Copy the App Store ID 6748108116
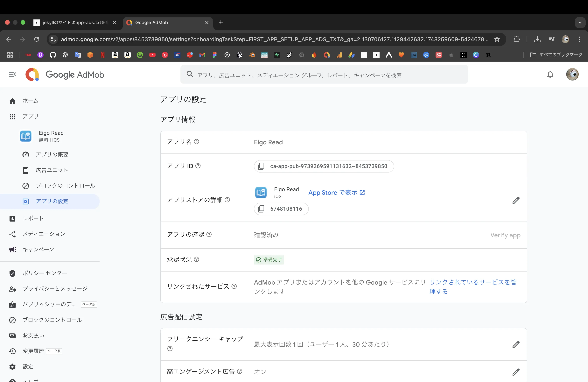The image size is (588, 382). click(x=261, y=209)
